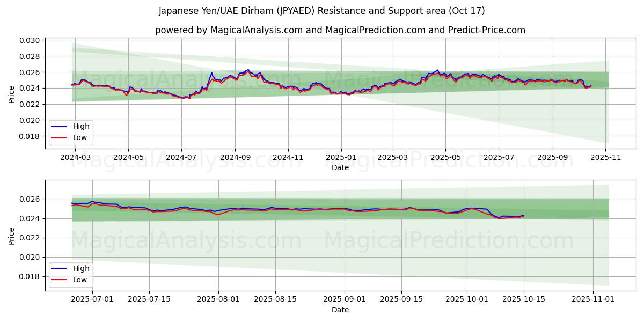The width and height of the screenshot is (644, 322).
Task: Select the 2025-07-15 date tick label
Action: 149,298
